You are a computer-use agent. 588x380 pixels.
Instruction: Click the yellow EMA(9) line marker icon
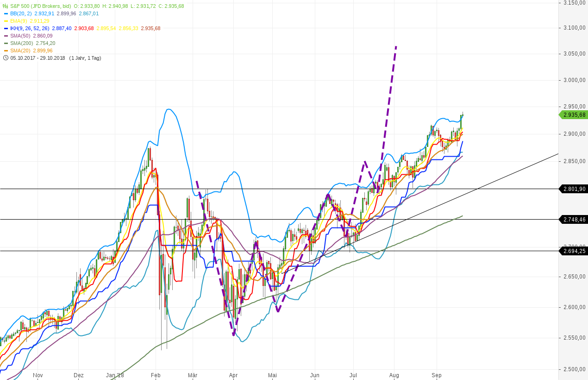click(x=6, y=21)
